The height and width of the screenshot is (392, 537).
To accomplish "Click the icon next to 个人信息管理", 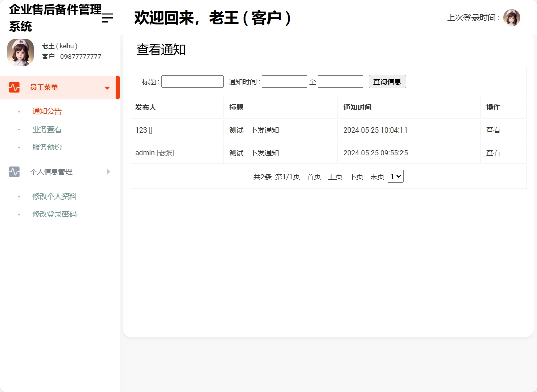I will click(x=14, y=172).
